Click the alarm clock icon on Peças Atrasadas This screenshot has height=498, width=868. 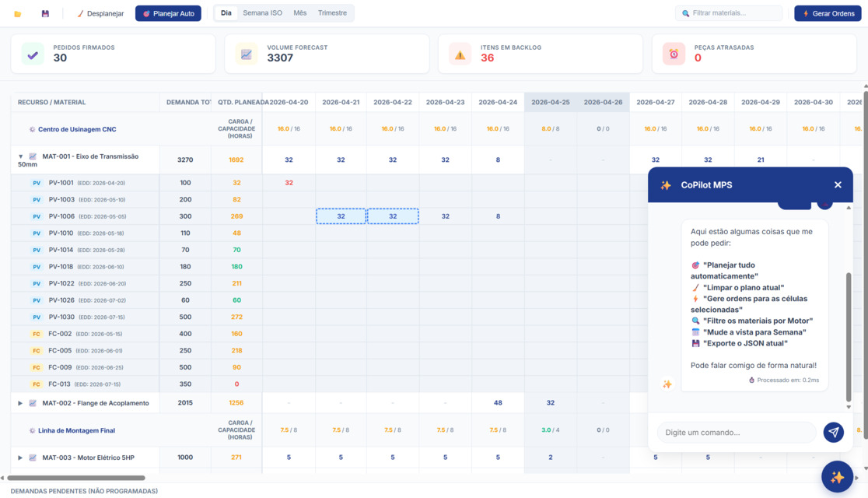[x=674, y=54]
